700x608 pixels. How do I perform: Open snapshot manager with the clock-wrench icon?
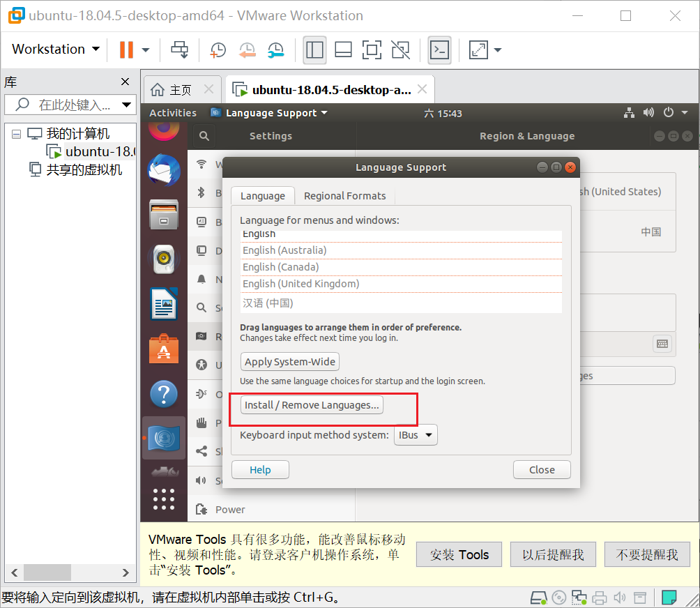point(276,50)
